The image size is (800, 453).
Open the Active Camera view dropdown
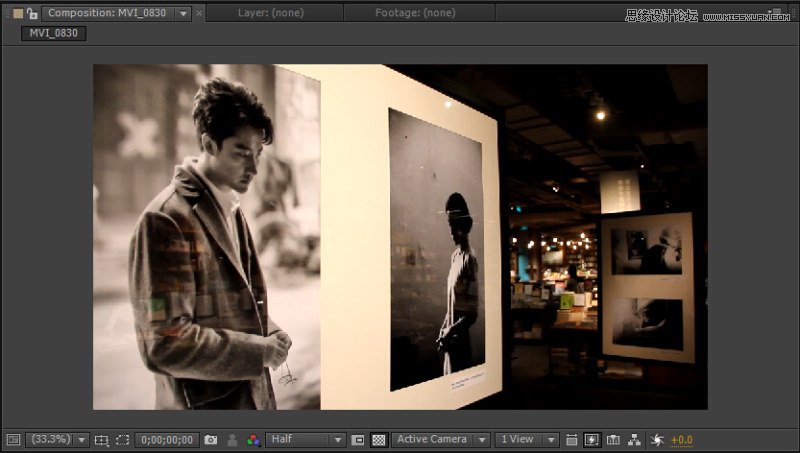pyautogui.click(x=441, y=440)
